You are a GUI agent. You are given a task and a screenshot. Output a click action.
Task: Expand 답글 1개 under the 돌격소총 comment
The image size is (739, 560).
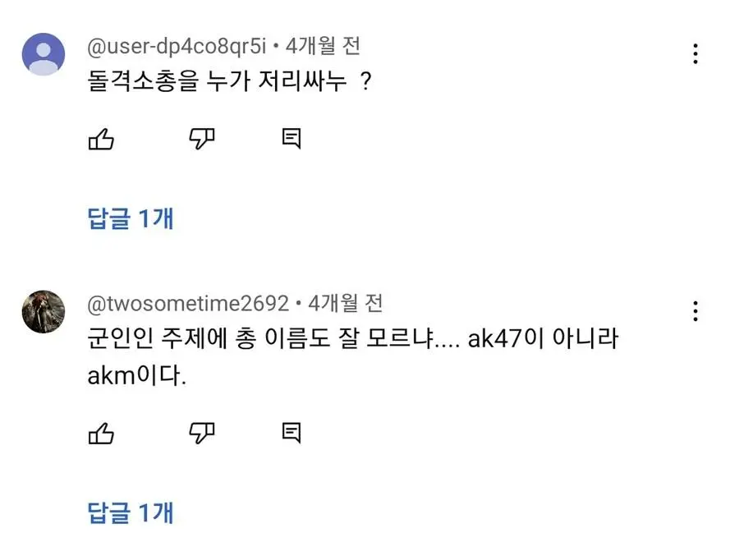131,218
